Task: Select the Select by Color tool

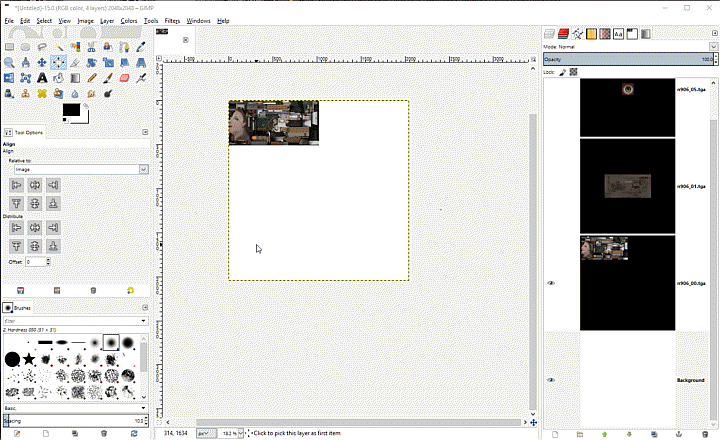Action: (75, 47)
